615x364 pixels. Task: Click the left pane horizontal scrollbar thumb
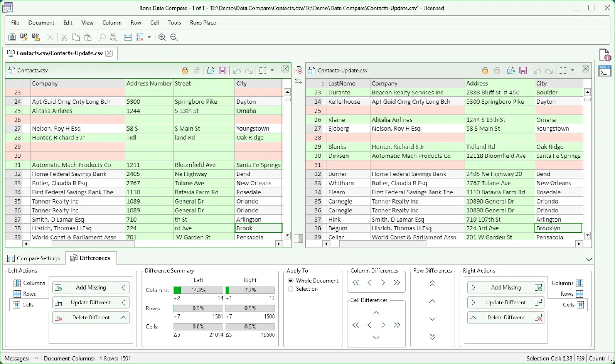tap(93, 244)
